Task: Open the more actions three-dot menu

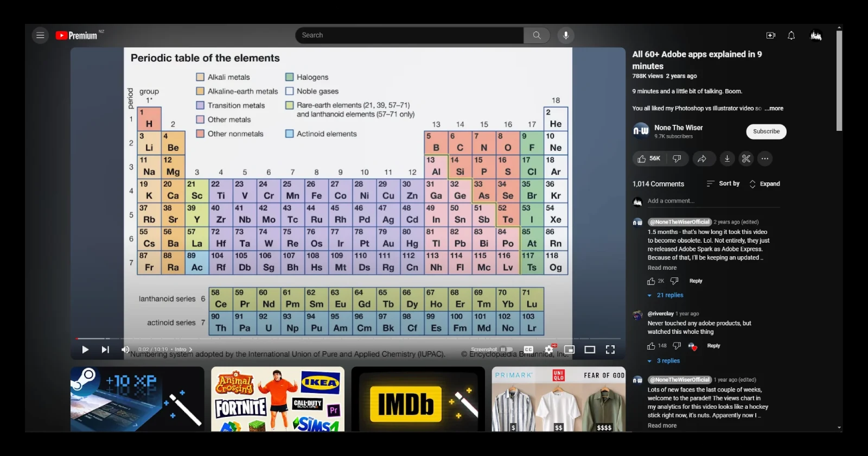Action: pos(765,159)
